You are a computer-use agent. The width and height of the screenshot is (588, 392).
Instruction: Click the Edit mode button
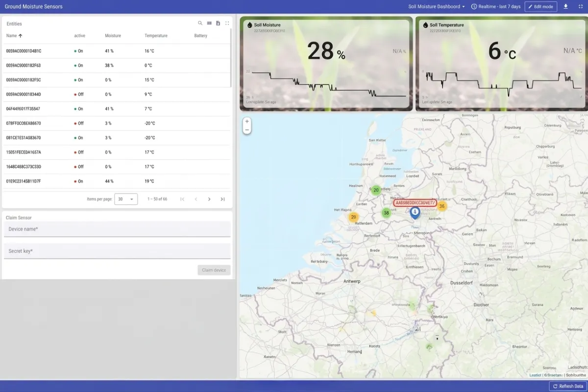pos(540,6)
